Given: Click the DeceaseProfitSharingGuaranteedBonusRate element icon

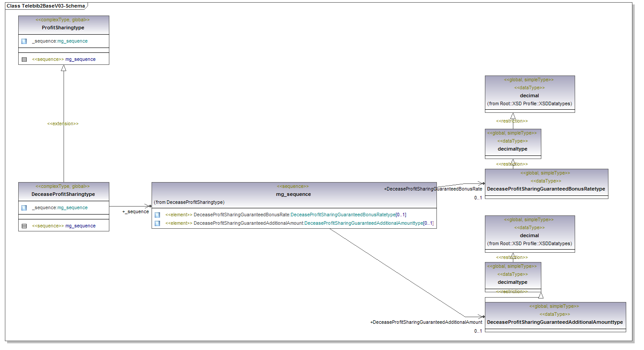Looking at the screenshot, I should (157, 215).
